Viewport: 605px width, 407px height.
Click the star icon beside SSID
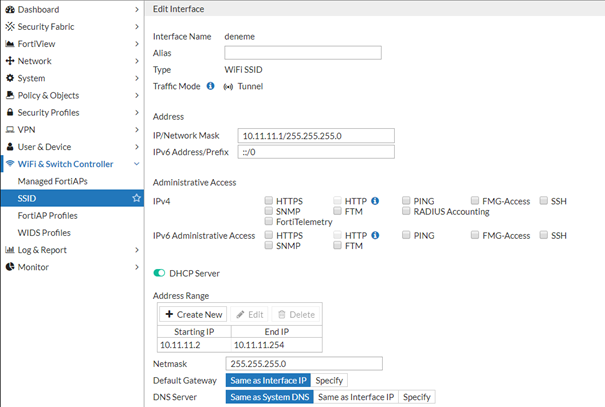(136, 198)
